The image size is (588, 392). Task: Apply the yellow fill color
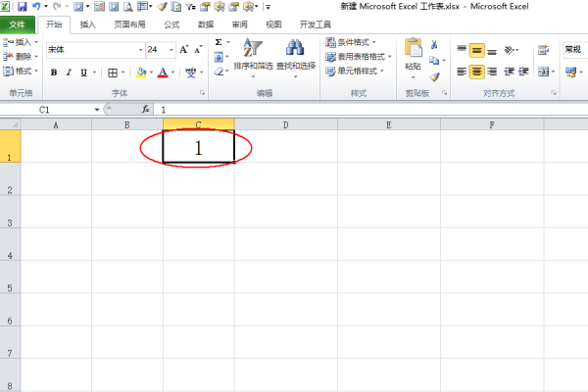pyautogui.click(x=141, y=73)
